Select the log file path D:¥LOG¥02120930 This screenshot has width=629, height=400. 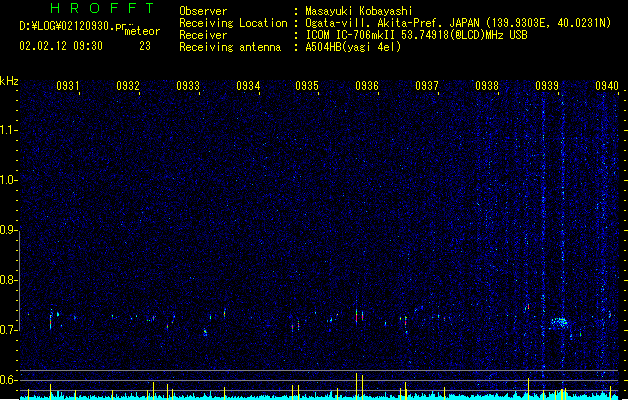[67, 26]
